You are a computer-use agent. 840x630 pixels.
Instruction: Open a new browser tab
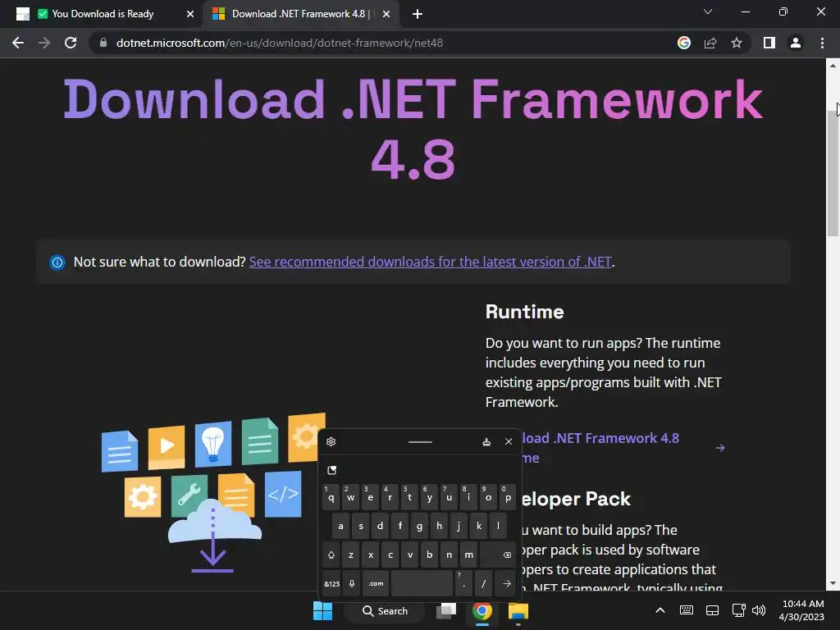[418, 14]
